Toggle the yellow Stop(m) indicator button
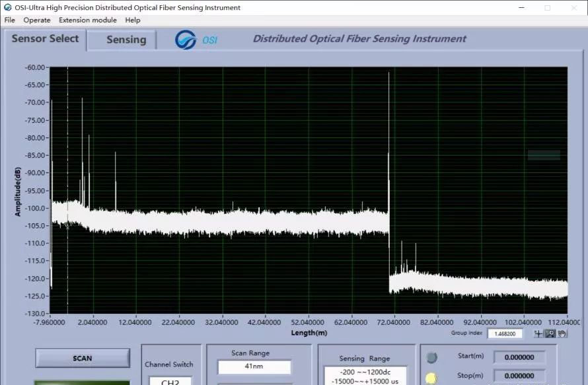The width and height of the screenshot is (588, 385). click(431, 378)
